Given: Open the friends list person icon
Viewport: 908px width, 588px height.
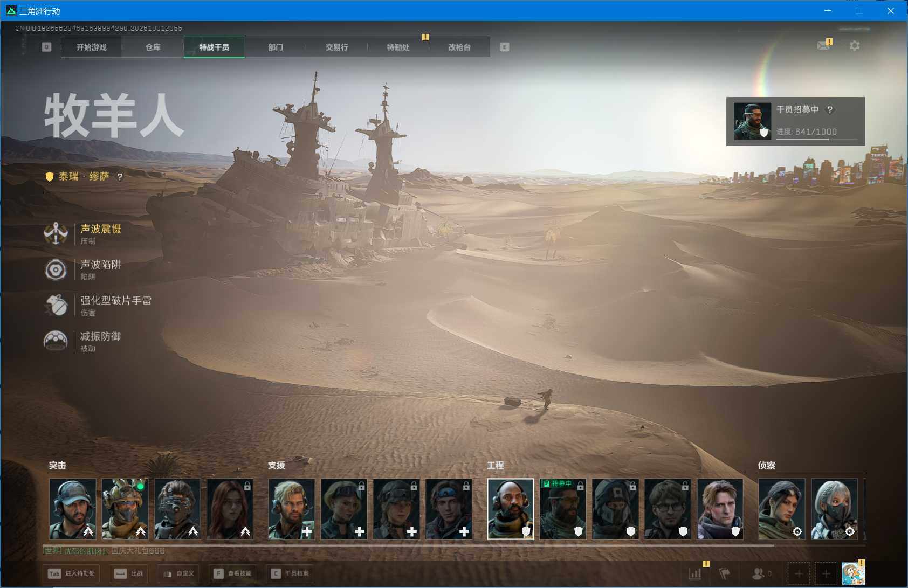Looking at the screenshot, I should click(x=758, y=573).
